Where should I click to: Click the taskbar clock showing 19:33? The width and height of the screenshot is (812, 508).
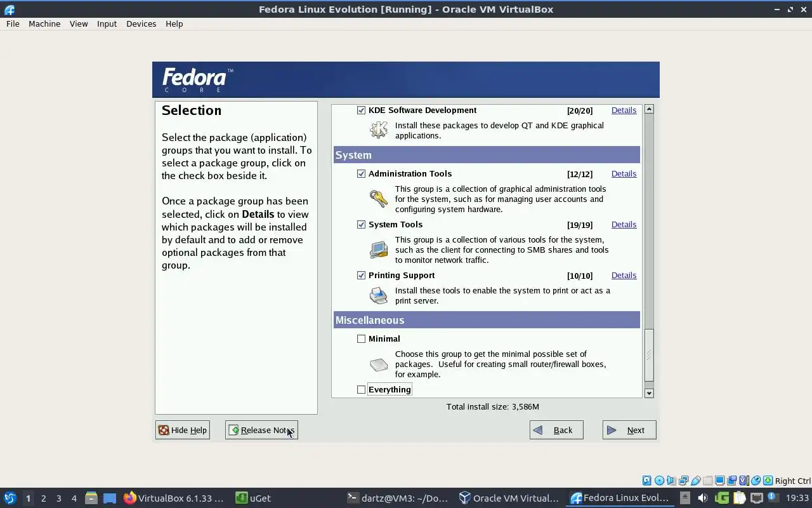[x=797, y=498]
